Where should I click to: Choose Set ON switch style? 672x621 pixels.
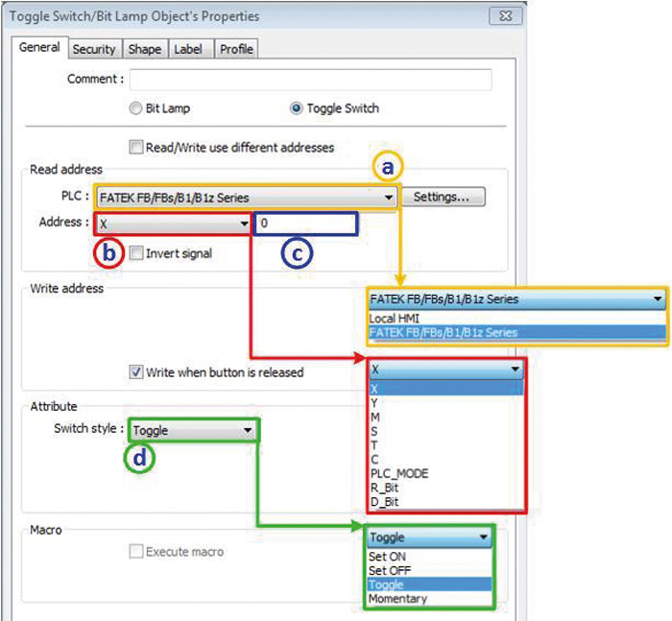tap(429, 557)
